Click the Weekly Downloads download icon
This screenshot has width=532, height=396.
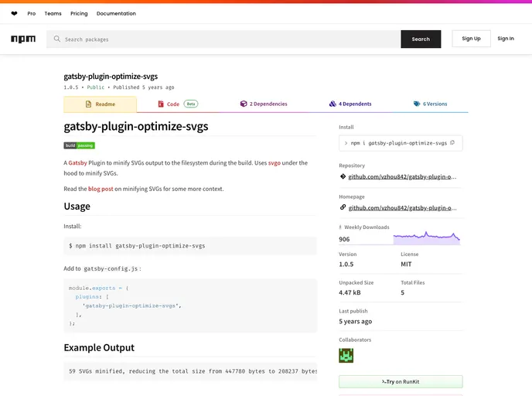(x=340, y=227)
